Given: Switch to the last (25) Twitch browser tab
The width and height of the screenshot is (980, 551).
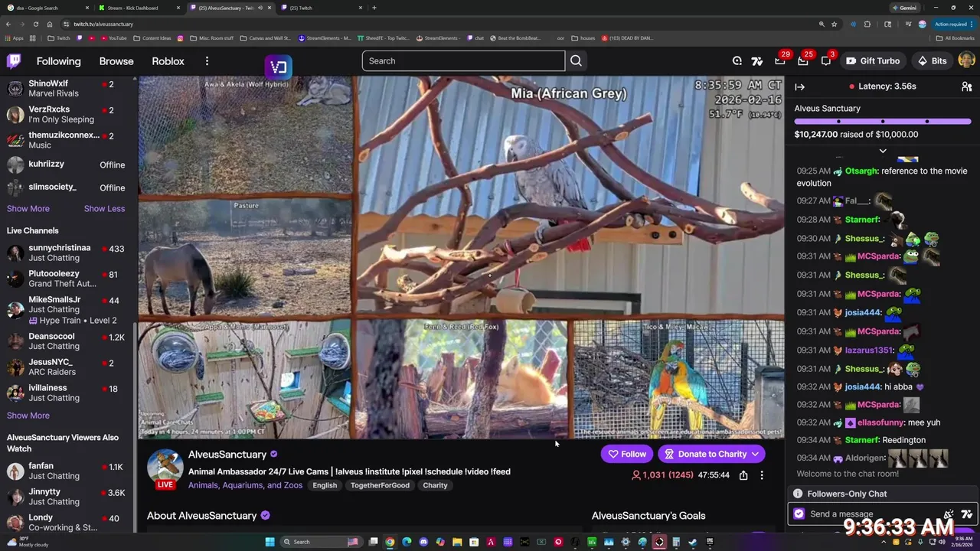Looking at the screenshot, I should (x=320, y=8).
